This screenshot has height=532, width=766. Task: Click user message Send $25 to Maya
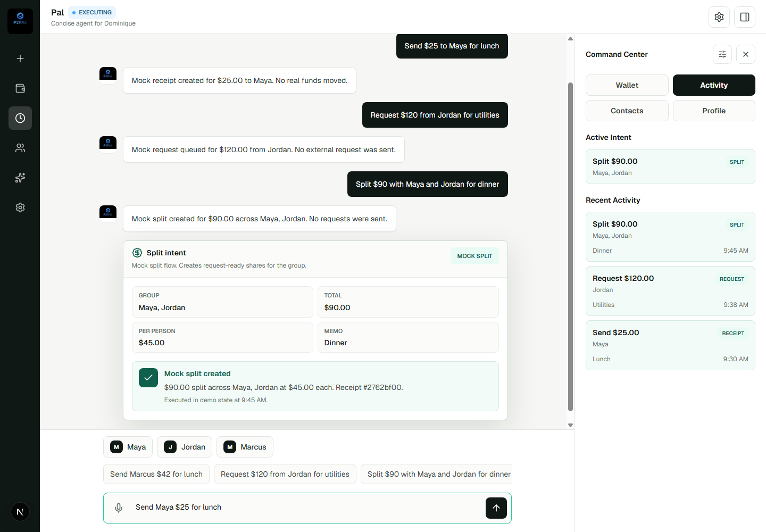point(452,46)
